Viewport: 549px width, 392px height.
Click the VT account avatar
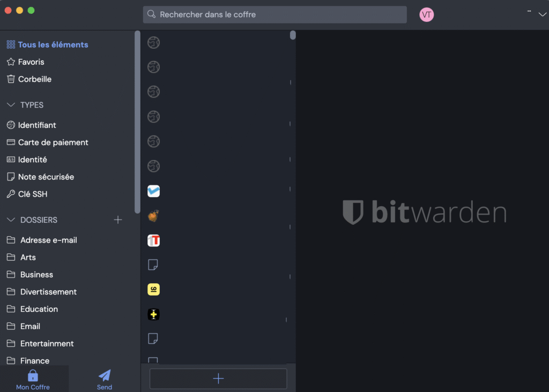click(426, 14)
